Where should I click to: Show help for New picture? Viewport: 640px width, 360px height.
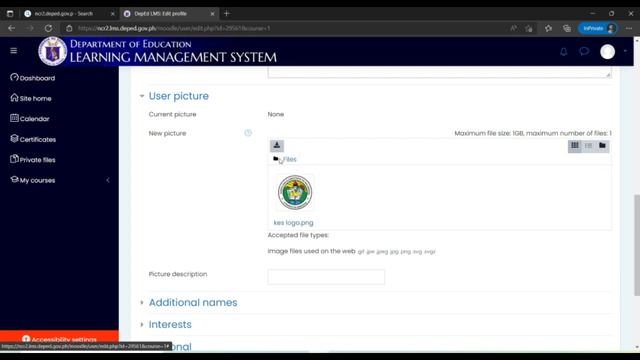point(248,133)
